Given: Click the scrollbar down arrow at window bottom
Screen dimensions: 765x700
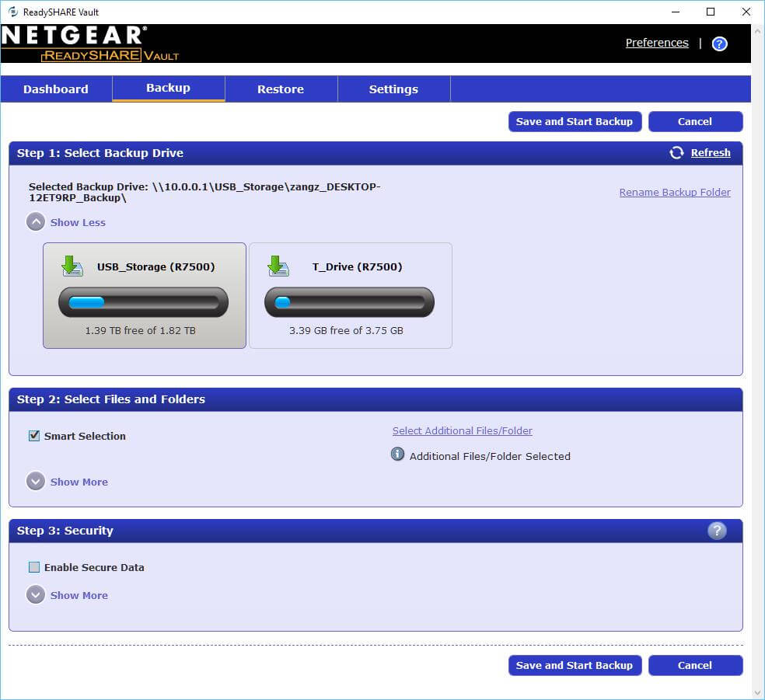Looking at the screenshot, I should pyautogui.click(x=758, y=692).
